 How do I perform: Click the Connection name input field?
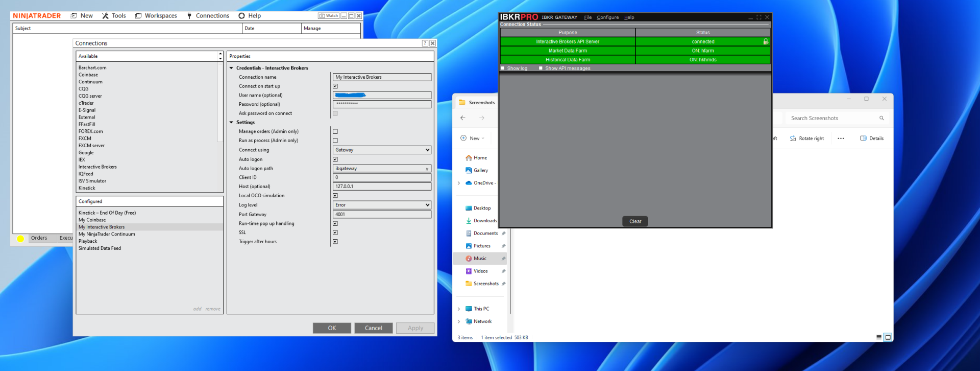tap(382, 77)
